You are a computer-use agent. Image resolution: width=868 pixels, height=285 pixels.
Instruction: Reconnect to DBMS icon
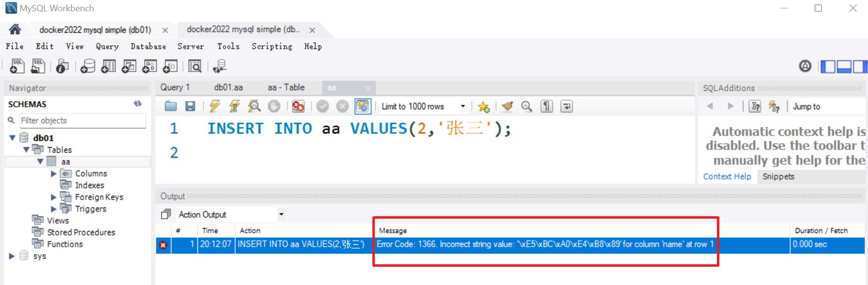click(220, 66)
